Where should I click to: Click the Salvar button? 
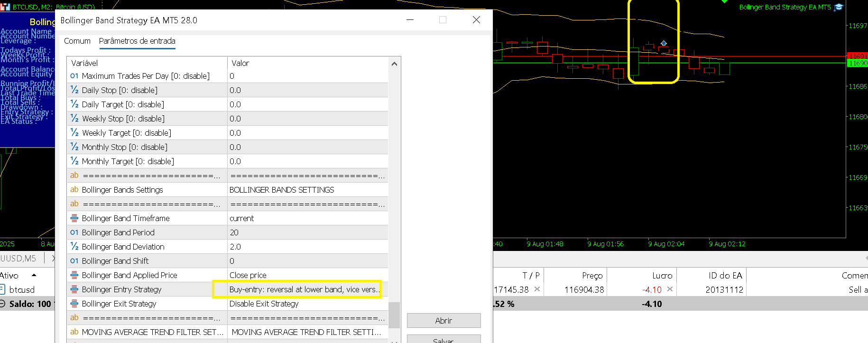click(x=443, y=339)
